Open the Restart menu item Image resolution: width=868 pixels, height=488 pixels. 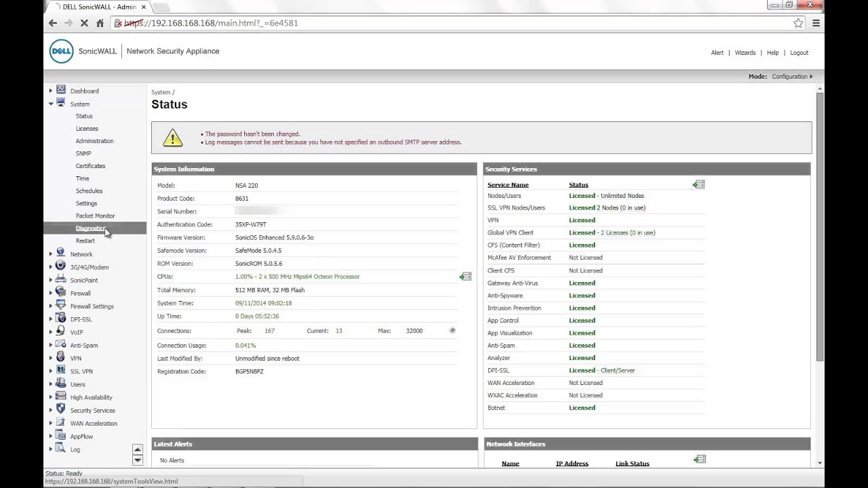tap(85, 241)
